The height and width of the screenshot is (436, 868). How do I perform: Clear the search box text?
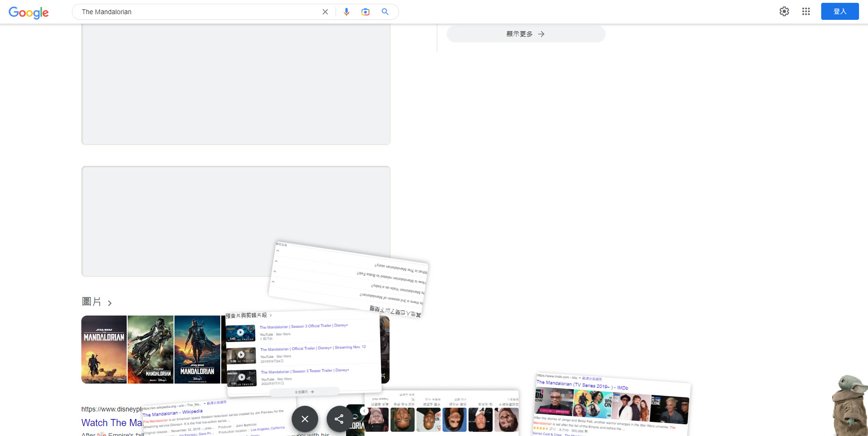coord(325,12)
